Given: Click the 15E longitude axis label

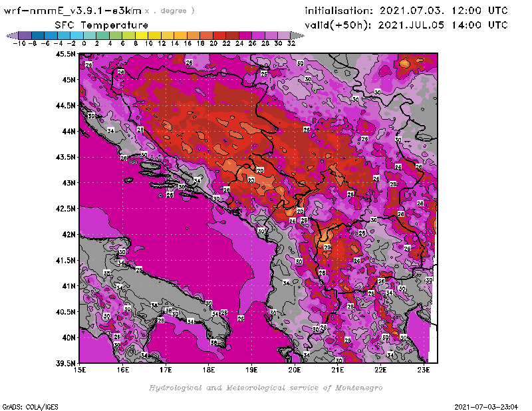Looking at the screenshot, I should pyautogui.click(x=80, y=370).
